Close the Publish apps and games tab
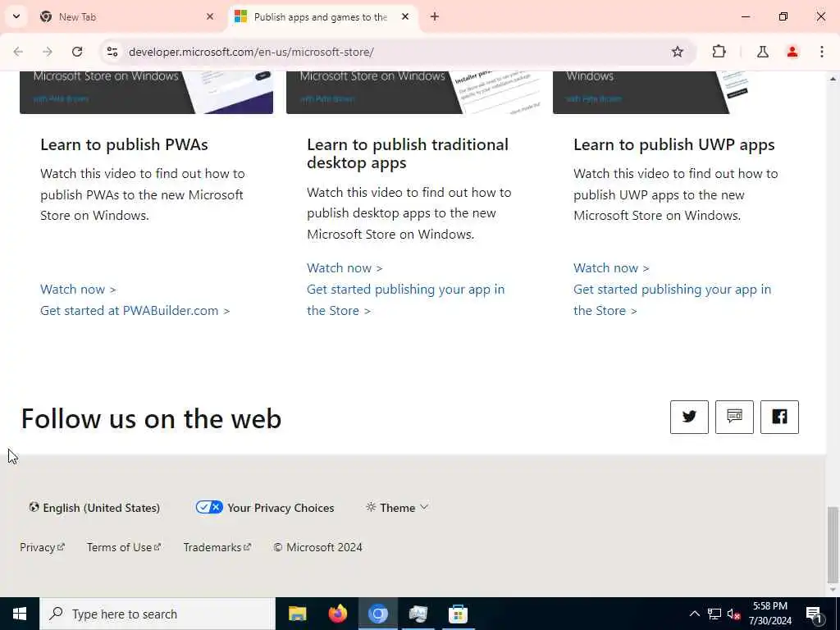840x630 pixels. [x=405, y=16]
